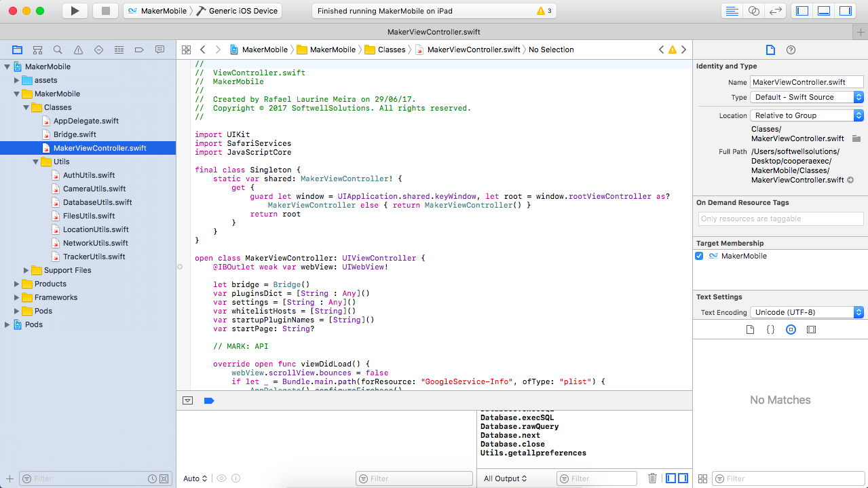Hide the Utilities inspector panel
Screen dimensions: 868x488
coord(846,11)
